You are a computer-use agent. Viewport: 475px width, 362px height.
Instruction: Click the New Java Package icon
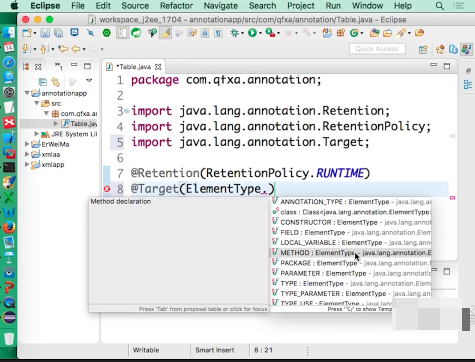point(341,33)
